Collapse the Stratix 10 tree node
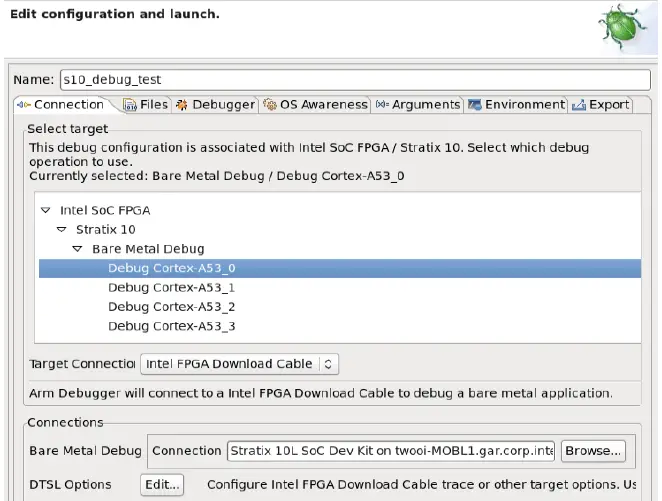662x501 pixels. point(61,230)
